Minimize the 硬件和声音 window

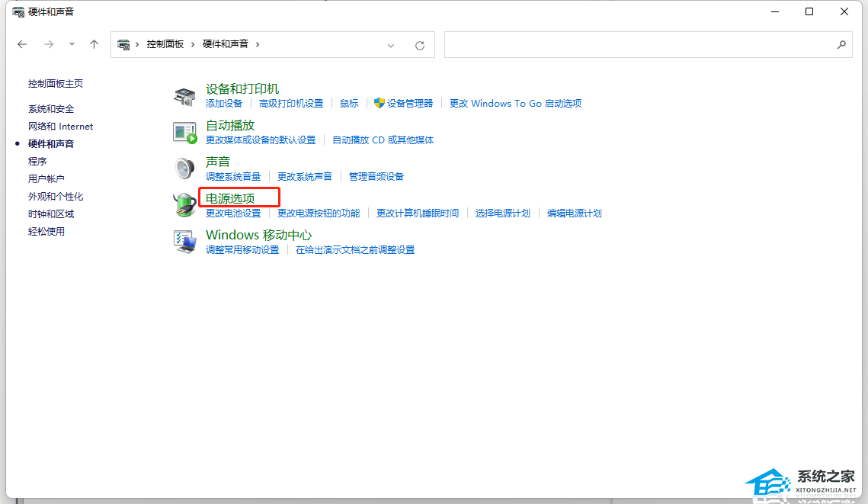pyautogui.click(x=775, y=11)
